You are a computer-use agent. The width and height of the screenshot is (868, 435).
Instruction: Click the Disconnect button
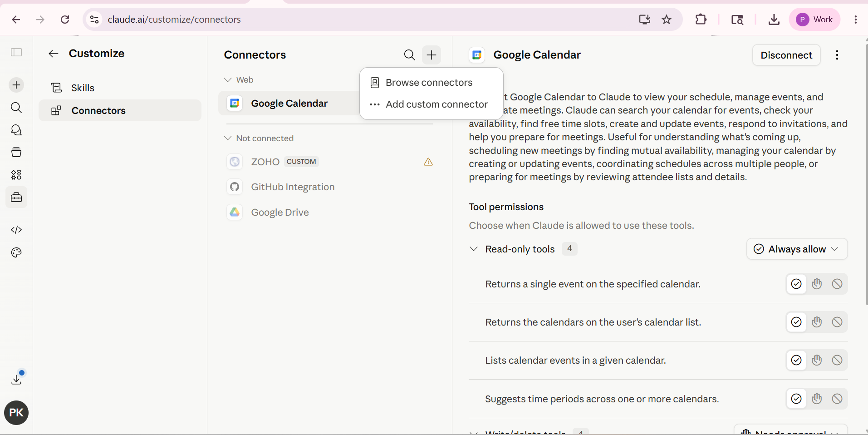pos(786,55)
